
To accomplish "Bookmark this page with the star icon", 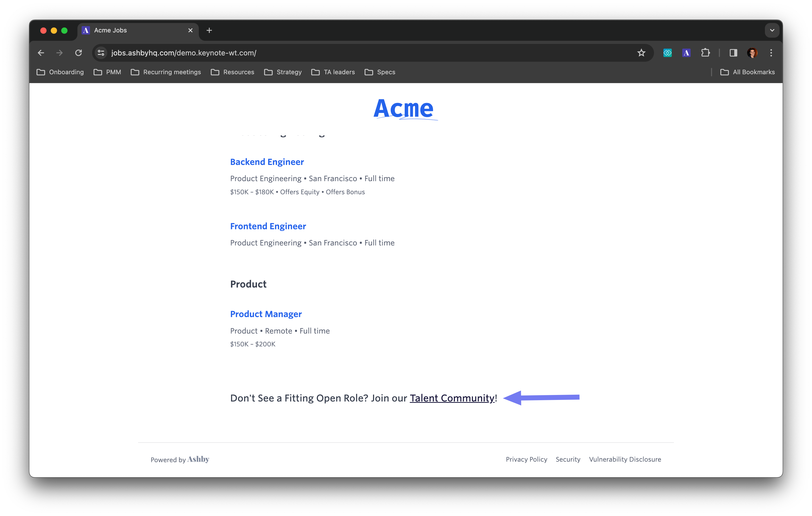I will [641, 53].
